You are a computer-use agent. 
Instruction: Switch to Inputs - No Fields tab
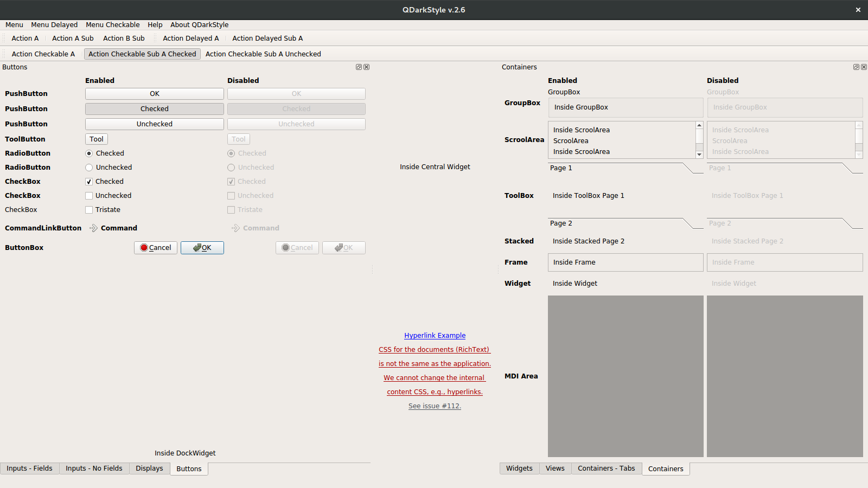click(x=94, y=468)
